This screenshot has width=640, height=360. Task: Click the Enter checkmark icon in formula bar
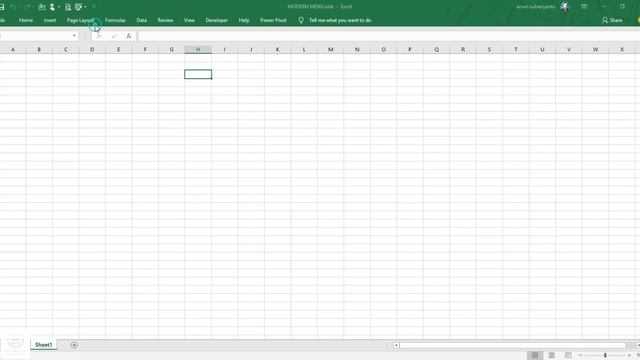(114, 36)
